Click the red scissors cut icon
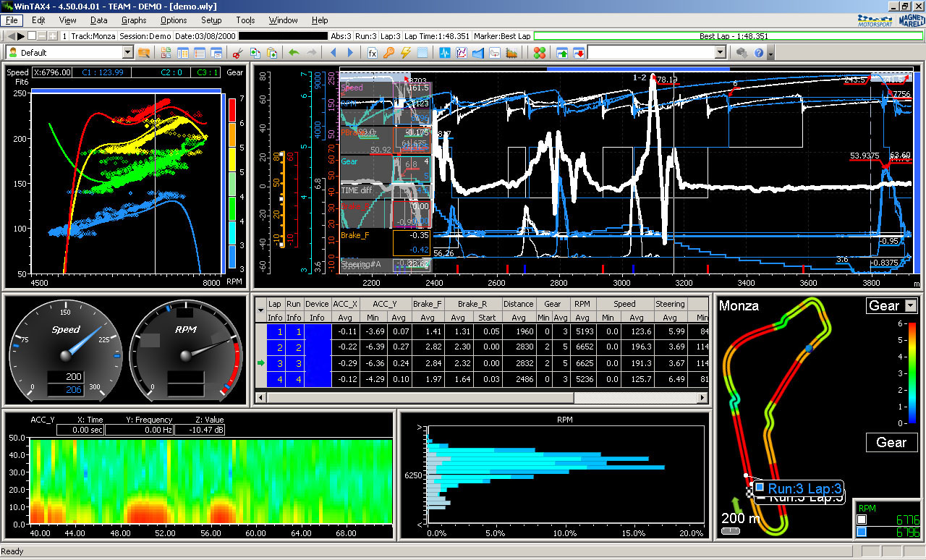The height and width of the screenshot is (560, 926). click(x=237, y=53)
